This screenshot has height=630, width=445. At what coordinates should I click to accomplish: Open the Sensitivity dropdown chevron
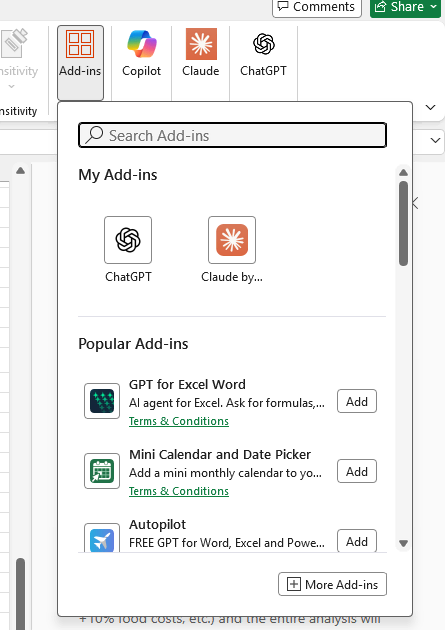[11, 86]
